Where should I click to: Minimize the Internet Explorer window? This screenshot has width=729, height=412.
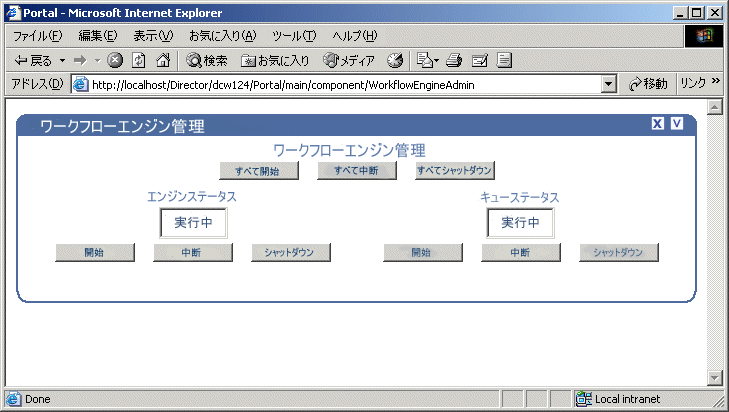[681, 13]
